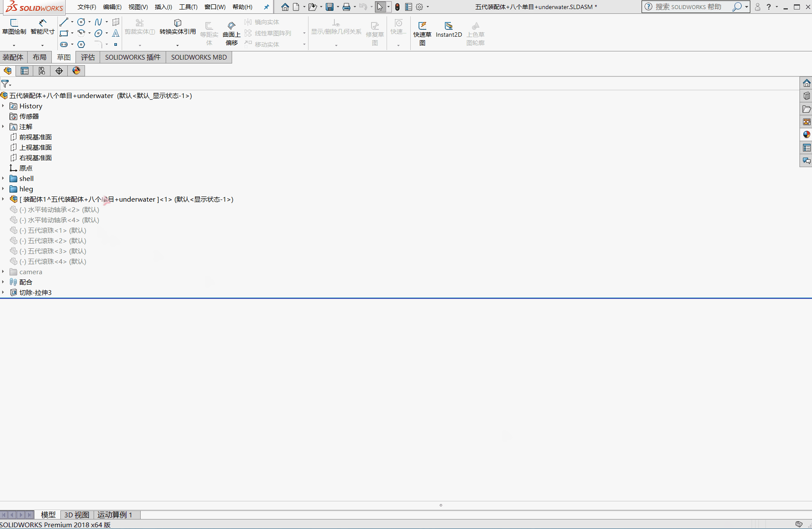
Task: Select the Point sketch tool
Action: (x=116, y=44)
